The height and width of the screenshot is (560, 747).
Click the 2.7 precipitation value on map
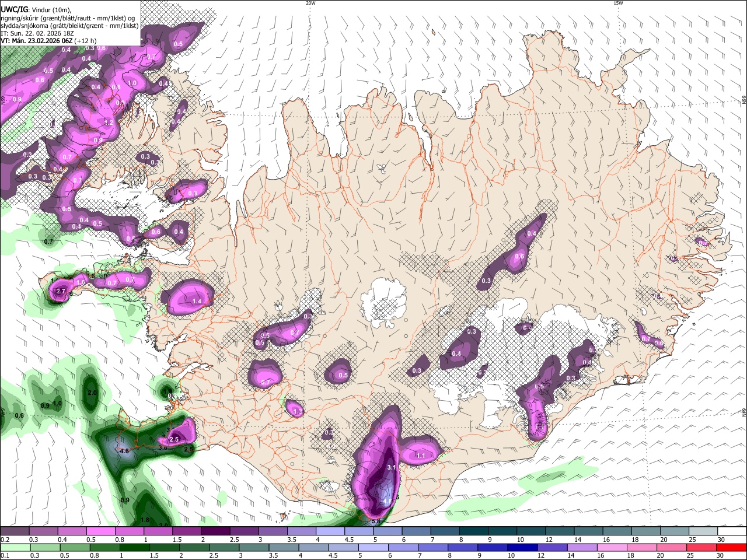tap(60, 291)
